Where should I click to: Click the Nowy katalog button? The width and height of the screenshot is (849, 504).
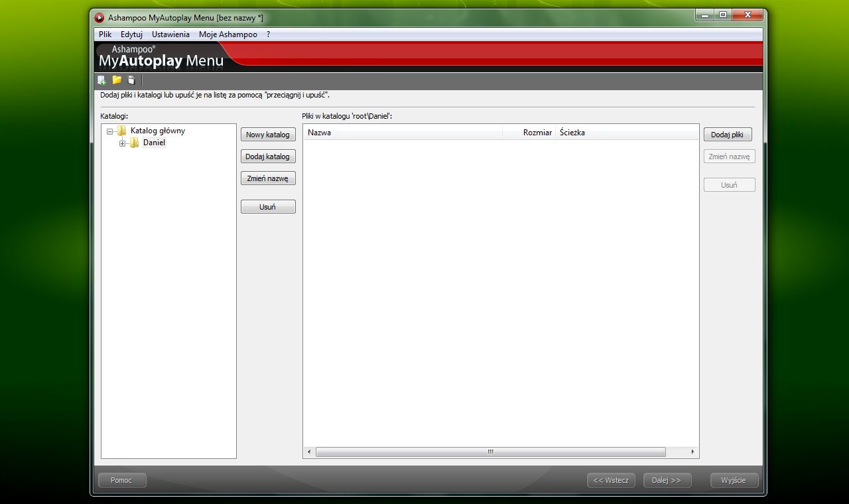coord(268,135)
